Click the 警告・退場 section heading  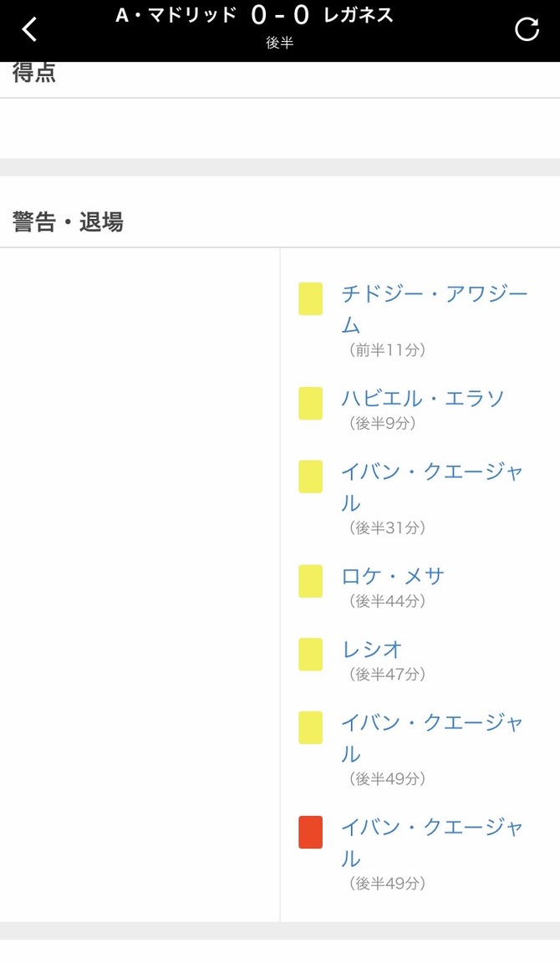68,222
